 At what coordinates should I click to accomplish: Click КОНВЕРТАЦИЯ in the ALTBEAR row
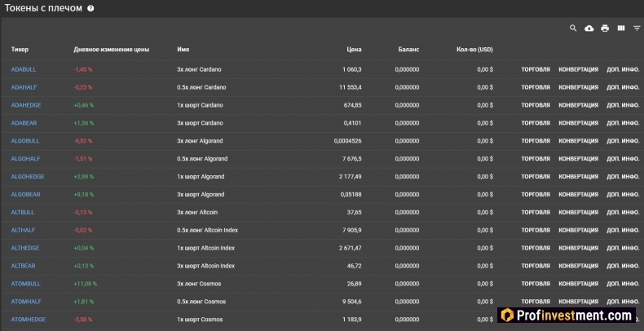578,266
